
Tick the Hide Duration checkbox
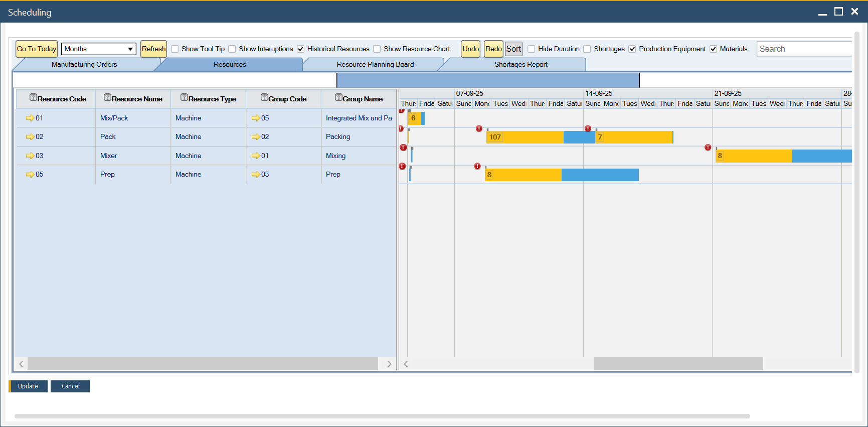[x=532, y=49]
